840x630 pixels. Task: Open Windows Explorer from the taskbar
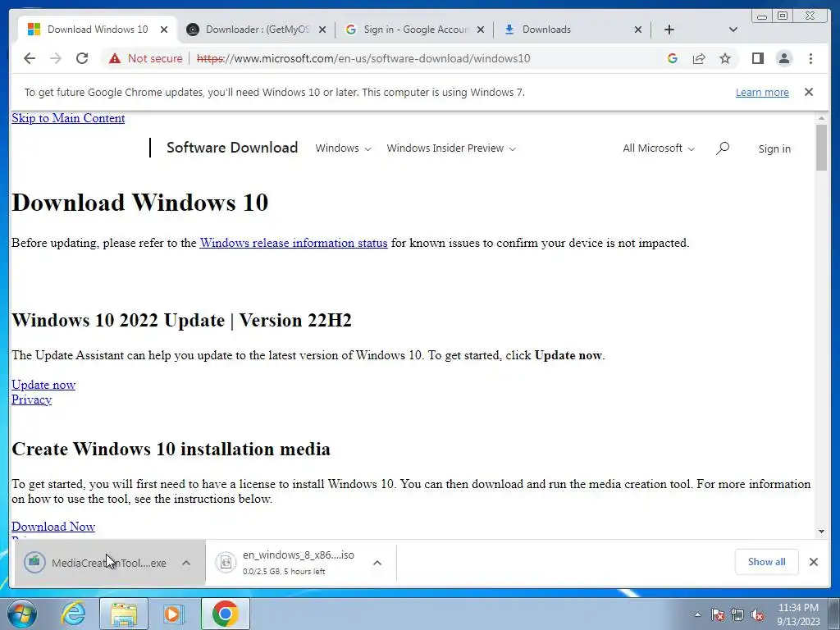coord(124,614)
